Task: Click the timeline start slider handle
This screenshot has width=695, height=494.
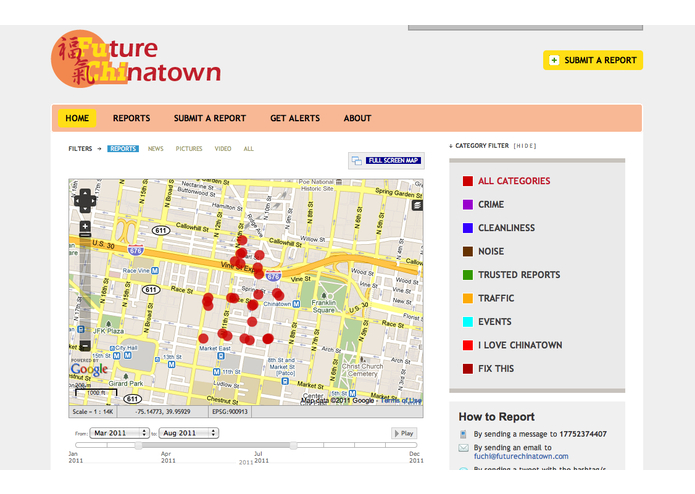Action: point(139,445)
